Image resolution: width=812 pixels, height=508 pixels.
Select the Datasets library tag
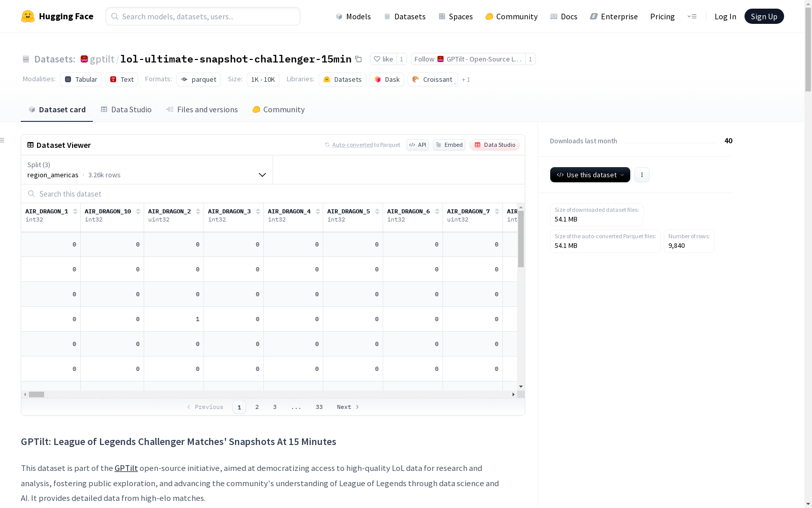click(x=343, y=79)
